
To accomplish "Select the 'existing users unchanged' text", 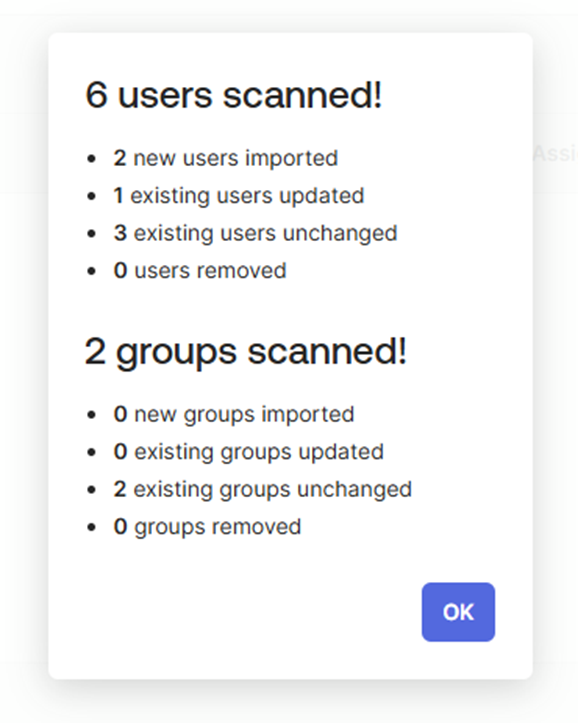I will [x=265, y=233].
